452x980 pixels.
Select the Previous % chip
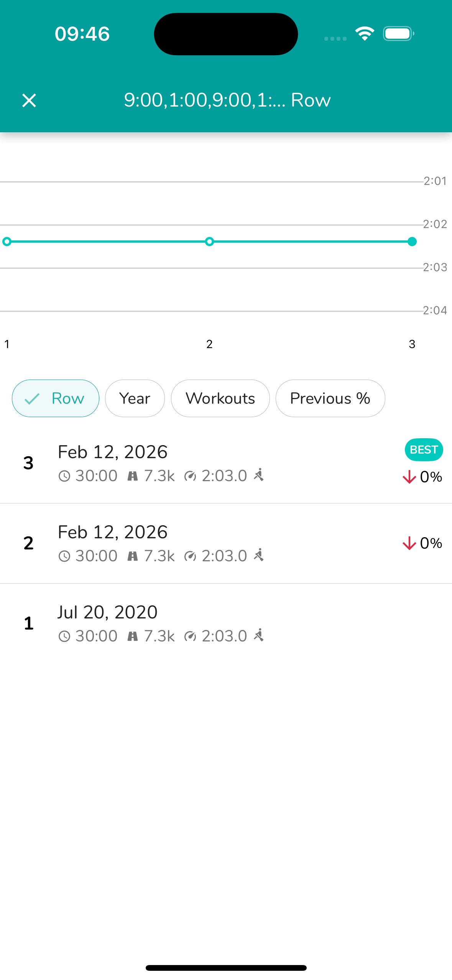pos(330,398)
